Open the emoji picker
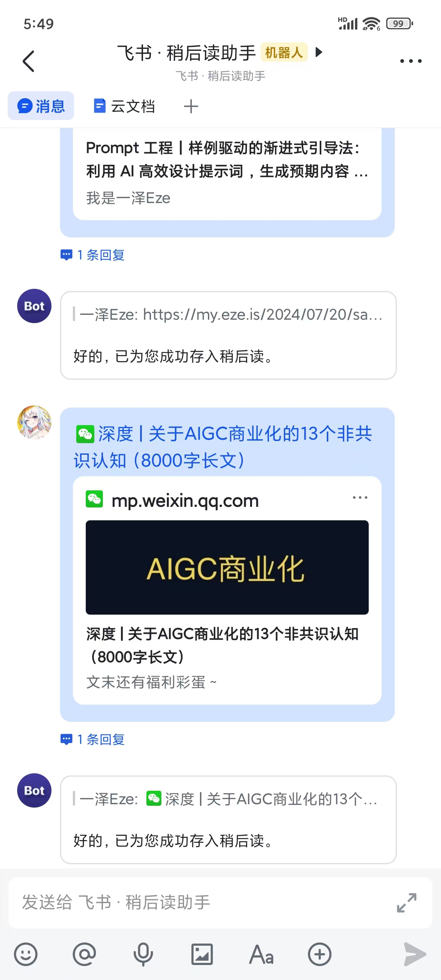This screenshot has width=441, height=980. [x=26, y=954]
